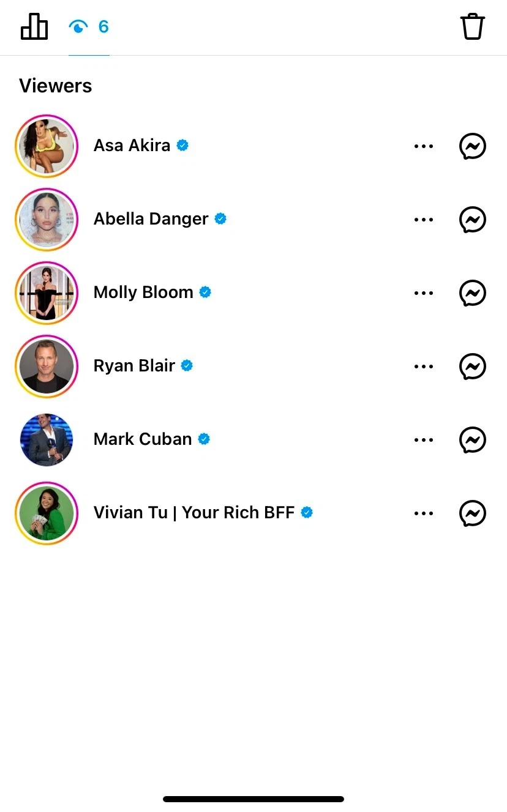Image resolution: width=507 pixels, height=812 pixels.
Task: Open the story insights bar chart
Action: (x=34, y=26)
